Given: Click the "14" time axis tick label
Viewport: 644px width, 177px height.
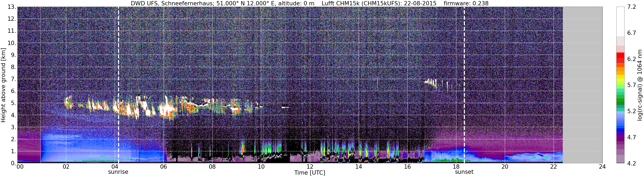Looking at the screenshot, I should coord(358,167).
